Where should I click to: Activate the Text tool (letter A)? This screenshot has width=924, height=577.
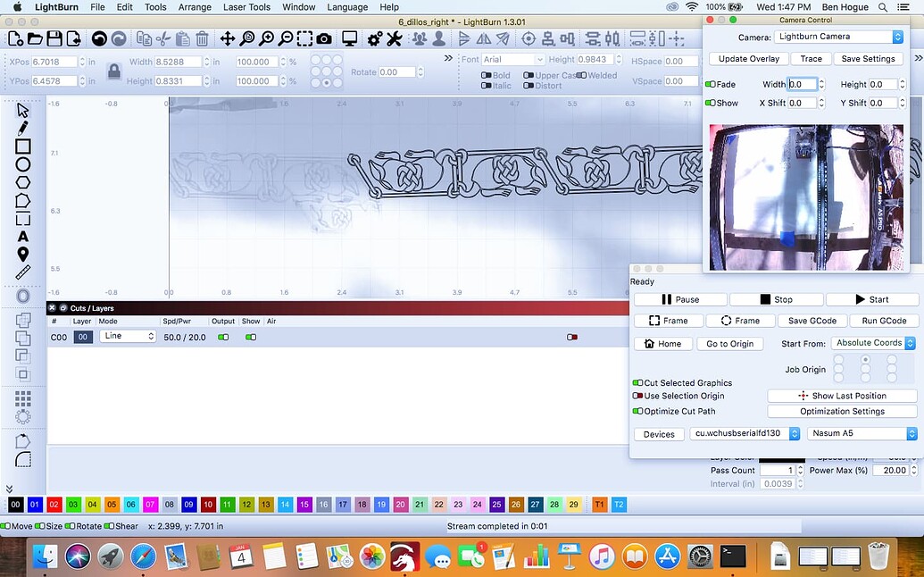(23, 237)
